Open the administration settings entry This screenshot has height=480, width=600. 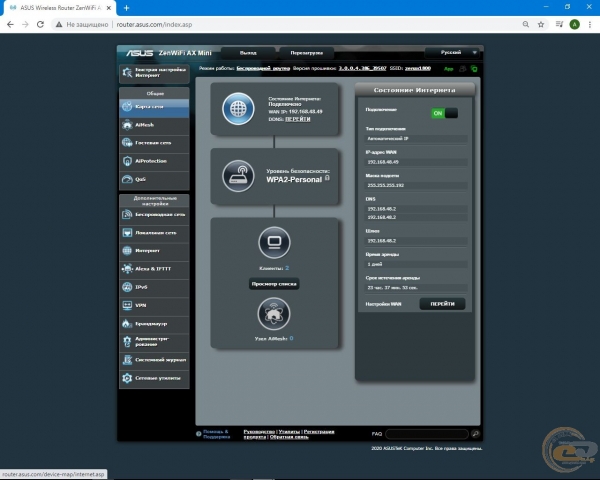pyautogui.click(x=154, y=342)
